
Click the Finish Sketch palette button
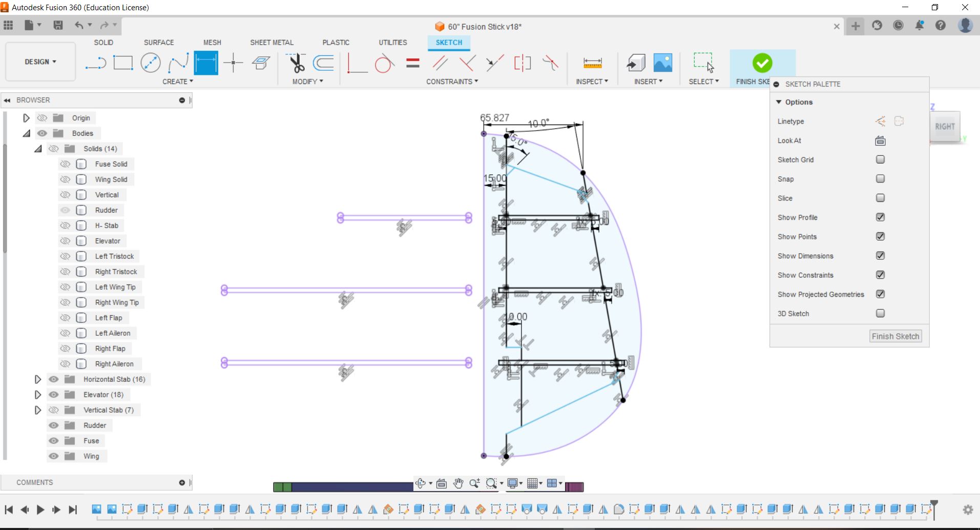895,336
